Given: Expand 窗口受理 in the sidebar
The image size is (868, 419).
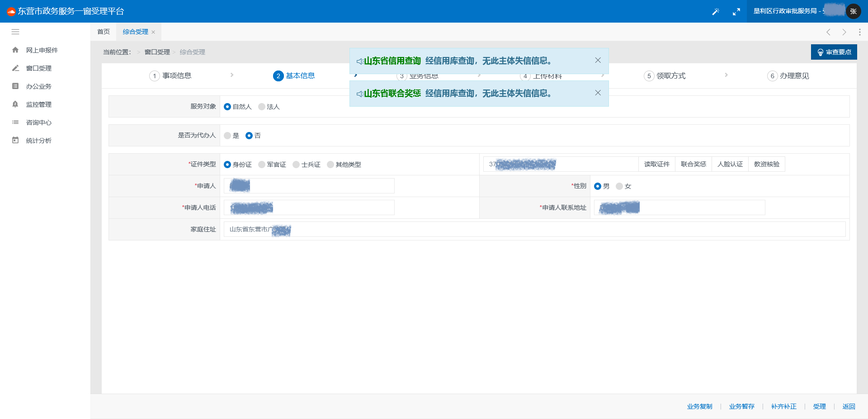Looking at the screenshot, I should [39, 68].
